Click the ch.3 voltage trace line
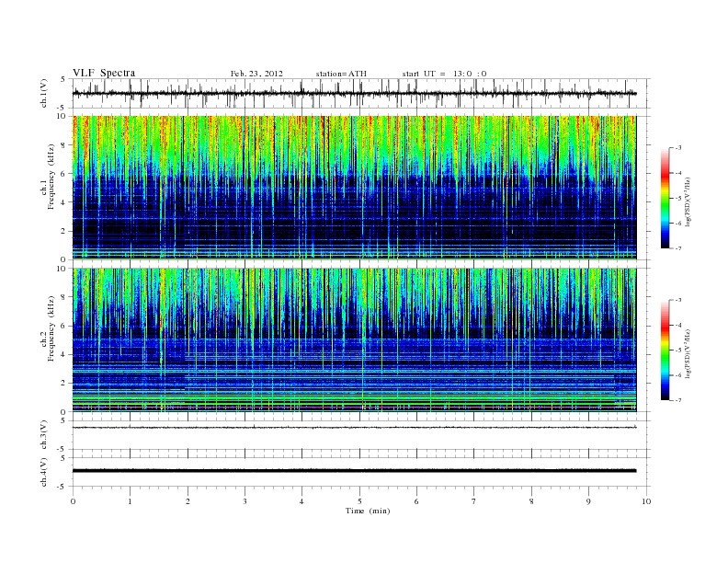This screenshot has width=728, height=563. coord(354,428)
